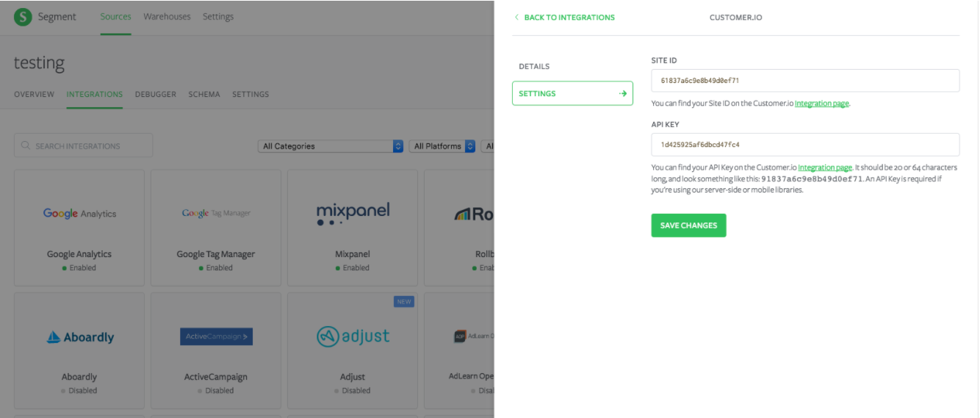The image size is (980, 418).
Task: Click Save Changes button
Action: [x=688, y=226]
